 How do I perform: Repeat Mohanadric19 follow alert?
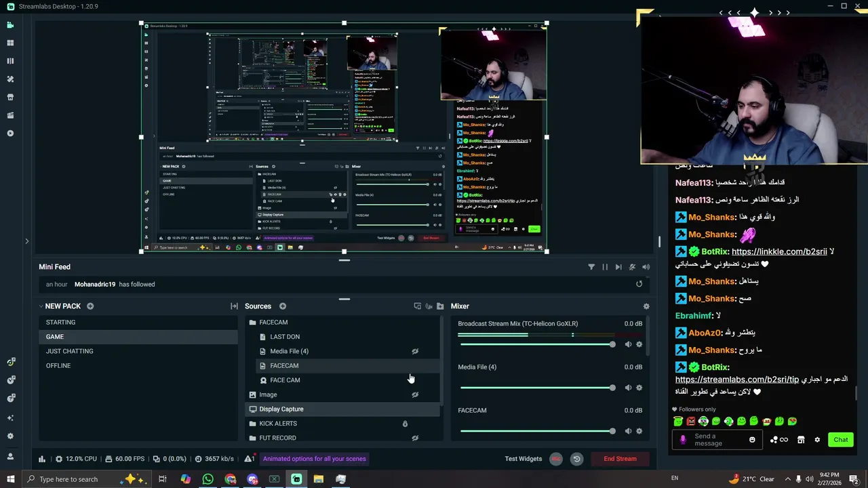pos(639,284)
